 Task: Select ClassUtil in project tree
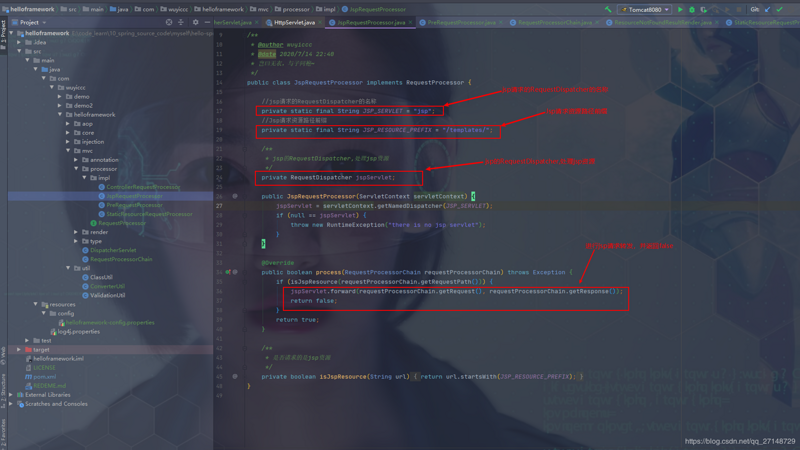(x=97, y=277)
